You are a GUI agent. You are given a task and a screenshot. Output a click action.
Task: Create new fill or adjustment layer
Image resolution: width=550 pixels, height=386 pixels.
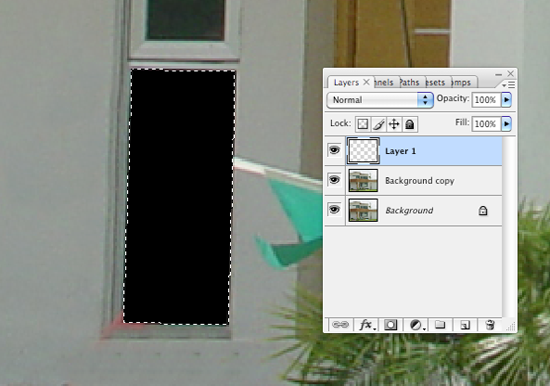(417, 325)
